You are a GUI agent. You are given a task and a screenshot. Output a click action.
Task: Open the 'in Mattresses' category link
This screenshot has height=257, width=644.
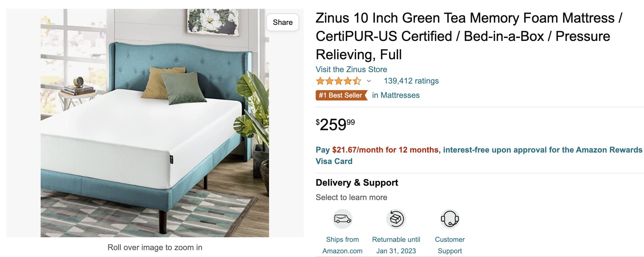tap(396, 95)
